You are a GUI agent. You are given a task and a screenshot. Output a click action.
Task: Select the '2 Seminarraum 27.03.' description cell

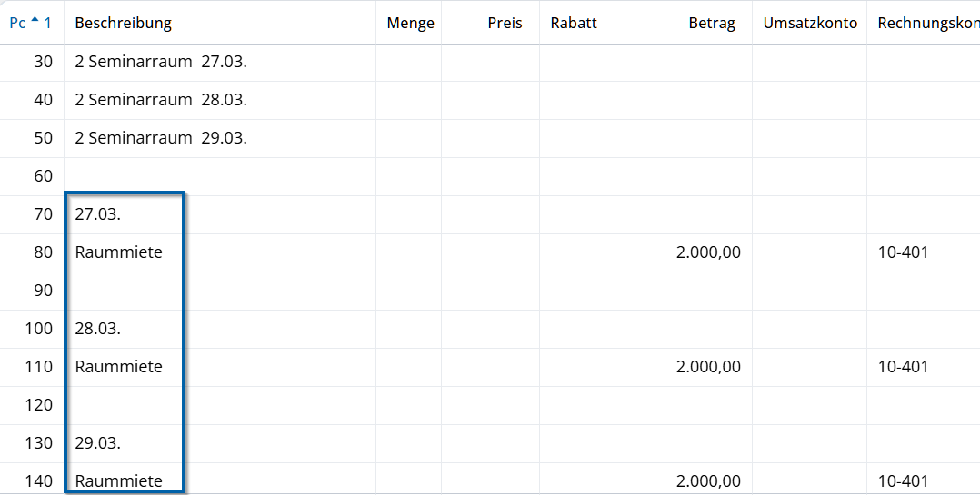click(x=161, y=62)
